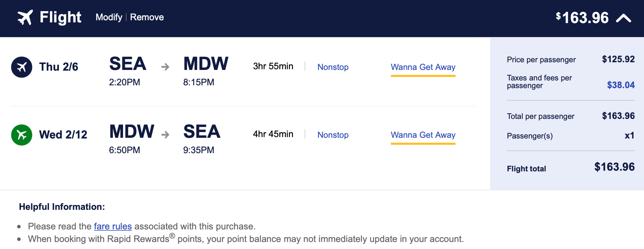Image resolution: width=644 pixels, height=249 pixels.
Task: Click Remove in the Flight header
Action: [147, 17]
